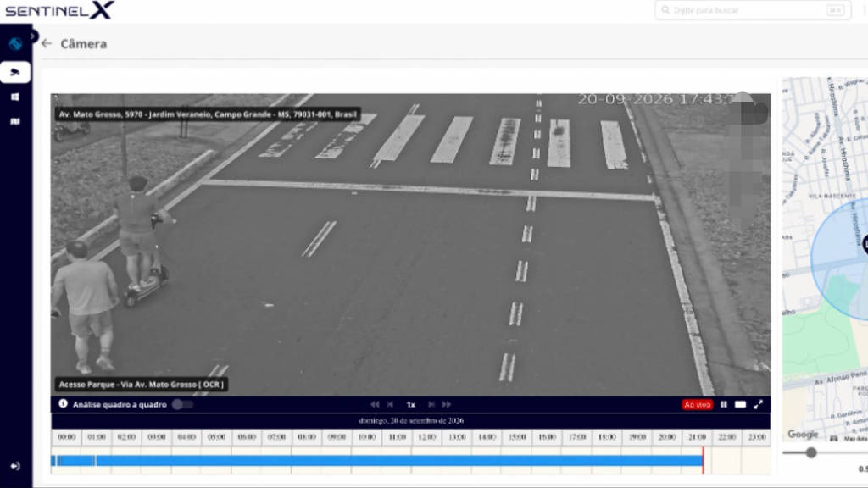Click the white rectangle icon beside pause

740,404
